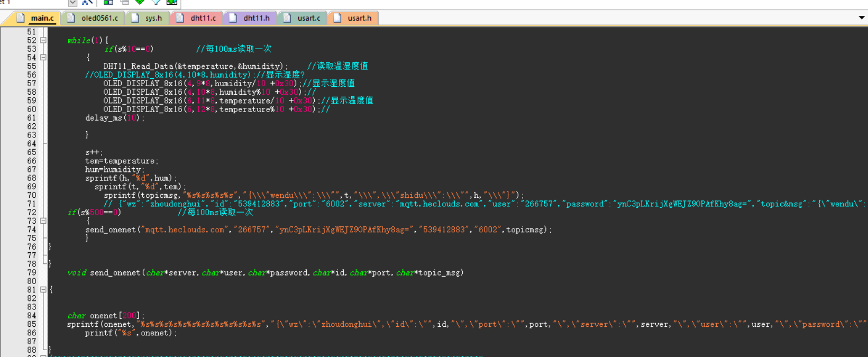Click the while(1){ statement
Viewport: 868px width, 357px height.
(x=88, y=40)
